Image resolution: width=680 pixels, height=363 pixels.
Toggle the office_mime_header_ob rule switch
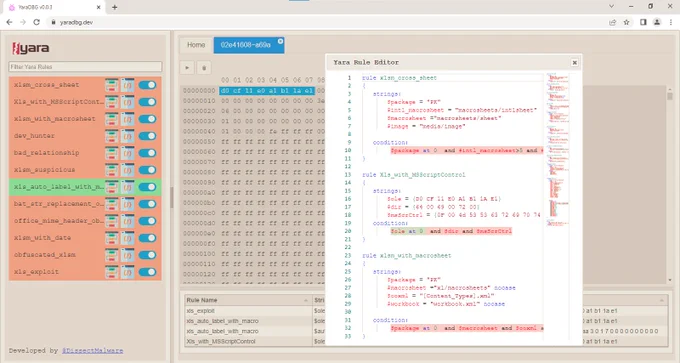(147, 221)
